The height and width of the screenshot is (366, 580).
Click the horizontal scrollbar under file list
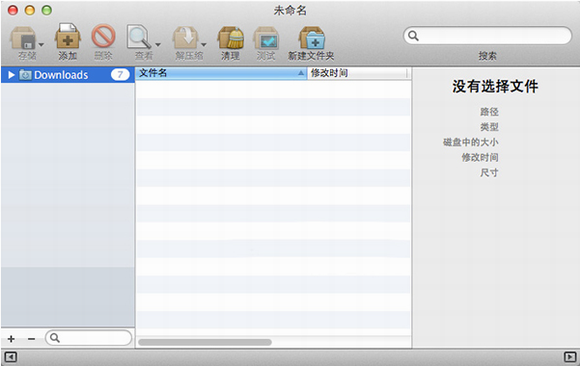205,342
